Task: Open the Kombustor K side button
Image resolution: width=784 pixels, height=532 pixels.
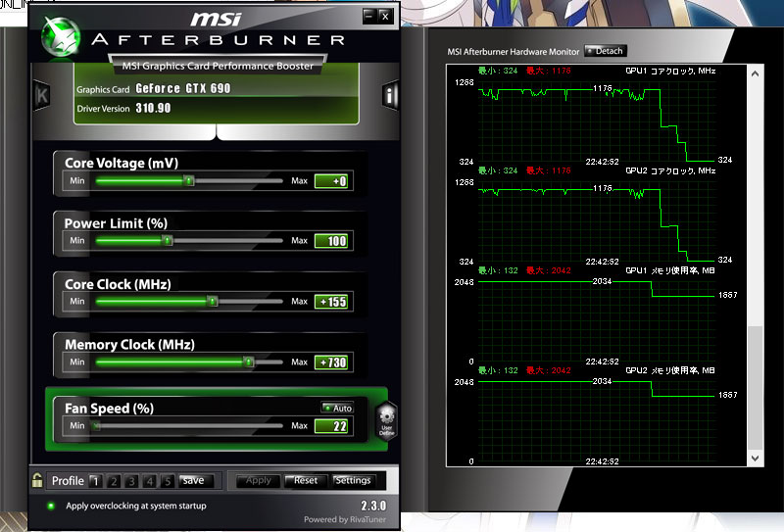Action: click(x=41, y=95)
